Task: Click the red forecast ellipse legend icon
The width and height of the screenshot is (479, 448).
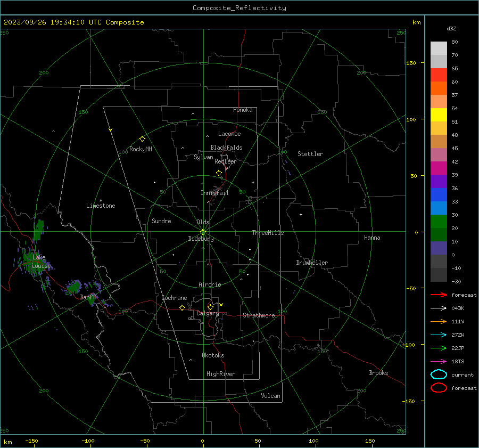Action: tap(439, 388)
